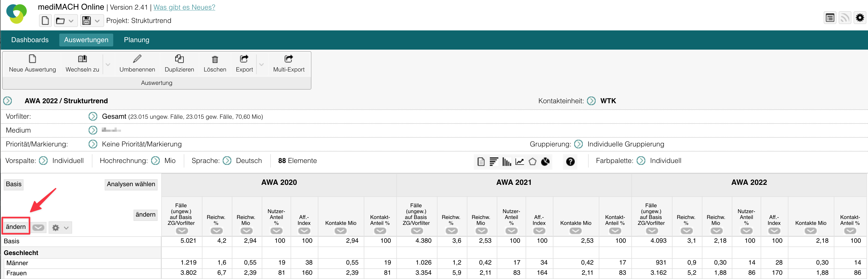Switch to the Dashboards tab
This screenshot has height=279, width=868.
tap(30, 40)
